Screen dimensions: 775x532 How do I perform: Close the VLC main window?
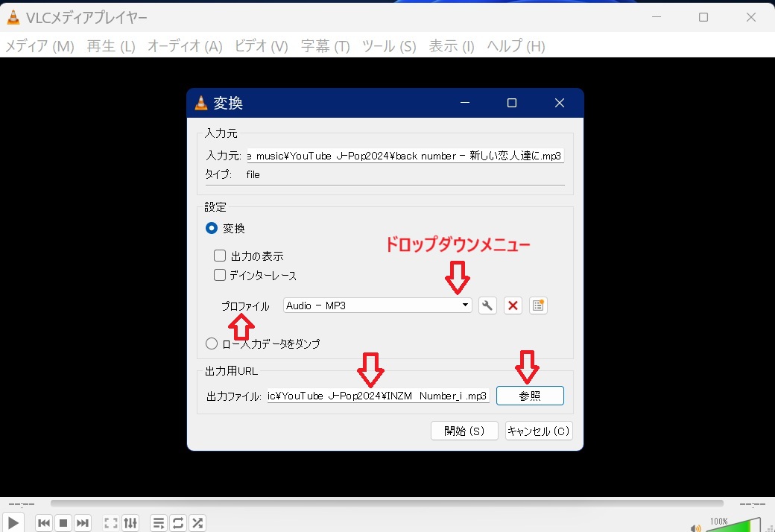pyautogui.click(x=751, y=17)
